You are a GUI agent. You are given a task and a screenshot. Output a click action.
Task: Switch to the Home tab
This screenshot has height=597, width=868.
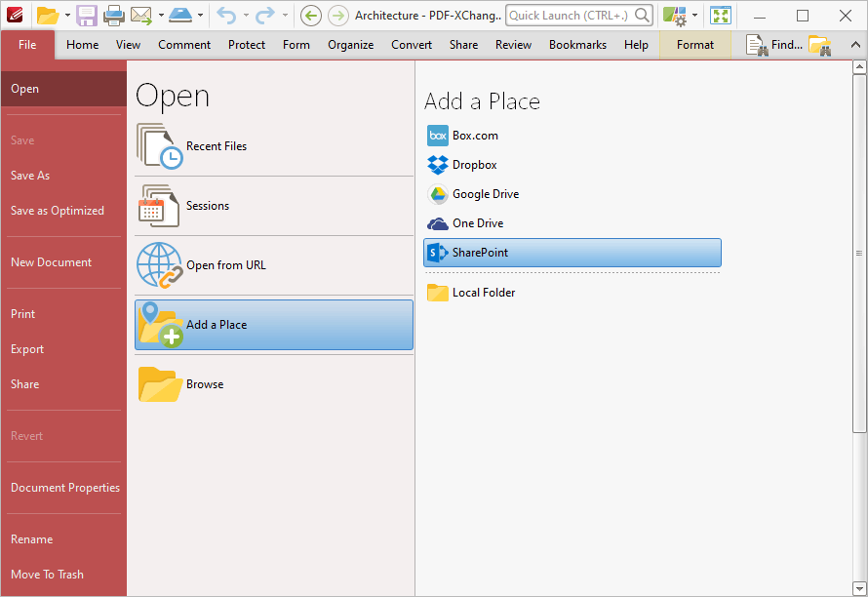[x=83, y=45]
